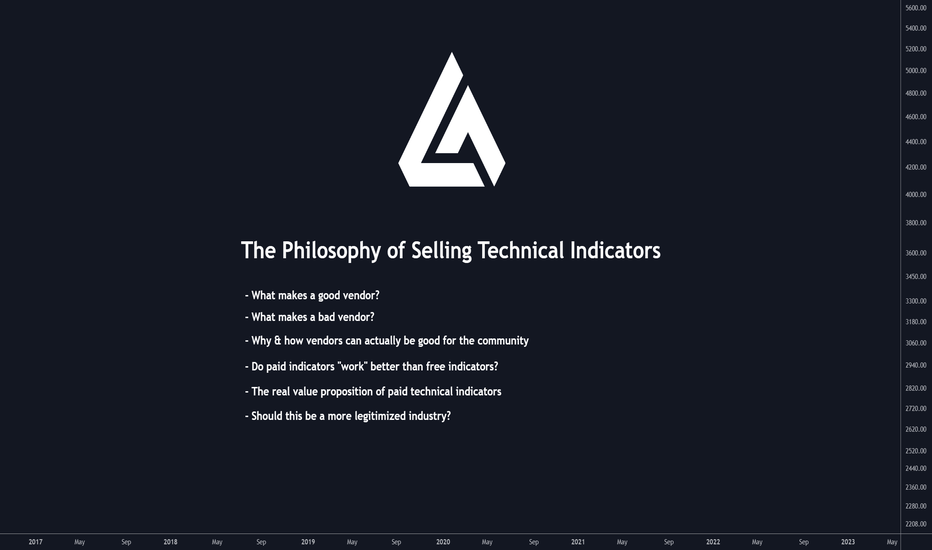
Task: Click the 'What makes a good vendor?' line
Action: click(x=312, y=296)
